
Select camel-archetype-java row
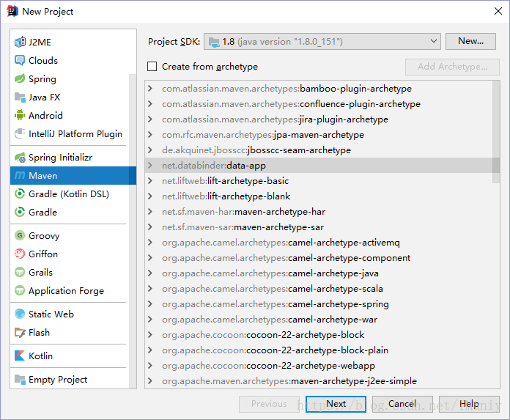[319, 273]
